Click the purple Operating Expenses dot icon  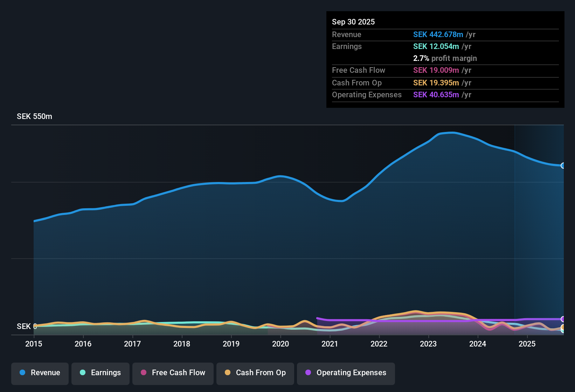pos(308,373)
